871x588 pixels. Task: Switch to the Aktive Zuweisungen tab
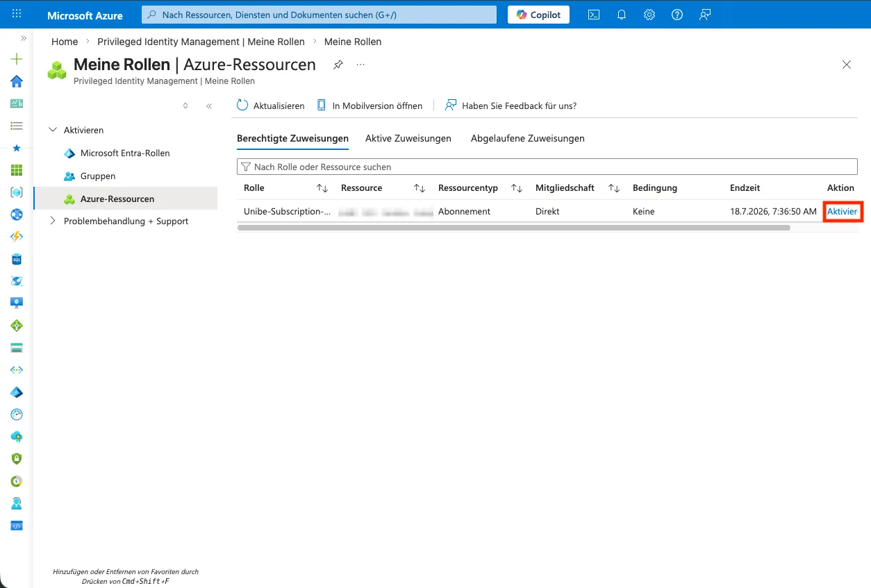click(408, 138)
